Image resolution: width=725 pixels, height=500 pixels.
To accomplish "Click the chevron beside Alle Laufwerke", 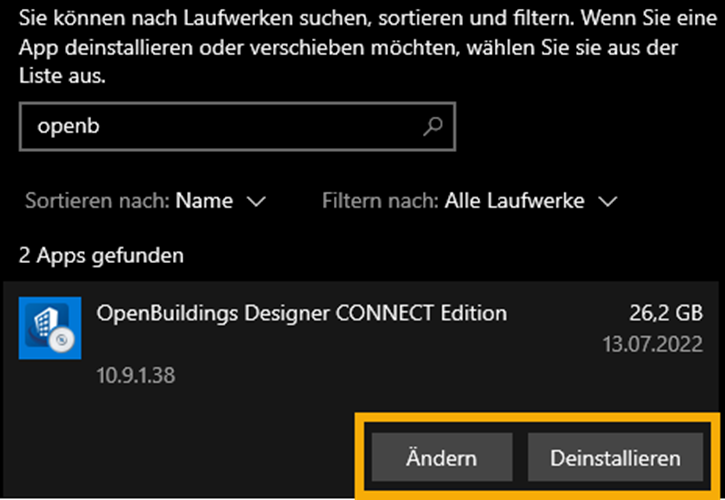I will tap(608, 201).
